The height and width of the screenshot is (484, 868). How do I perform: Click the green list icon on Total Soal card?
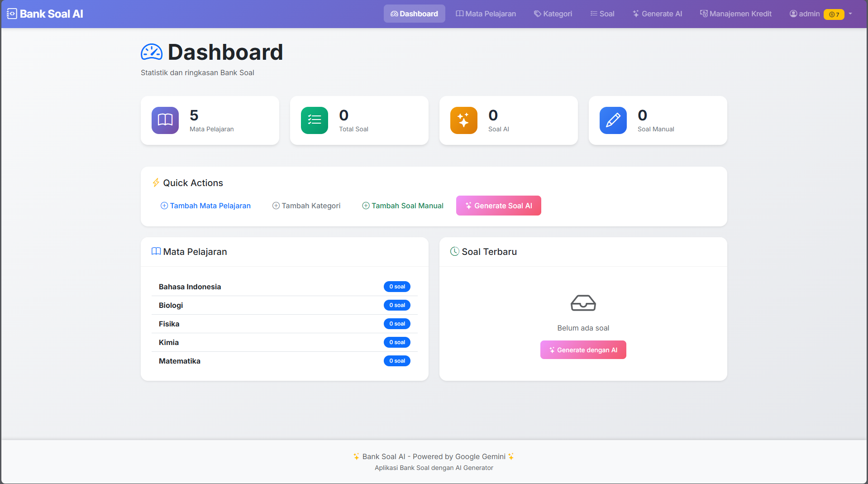pos(314,120)
